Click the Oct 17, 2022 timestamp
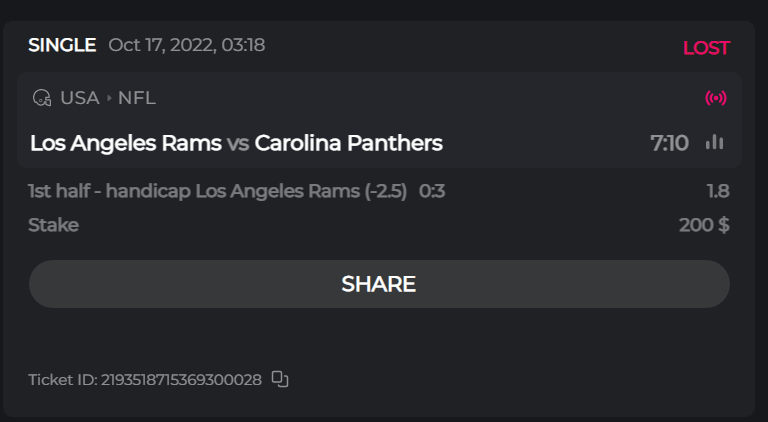The height and width of the screenshot is (422, 768). coord(187,45)
